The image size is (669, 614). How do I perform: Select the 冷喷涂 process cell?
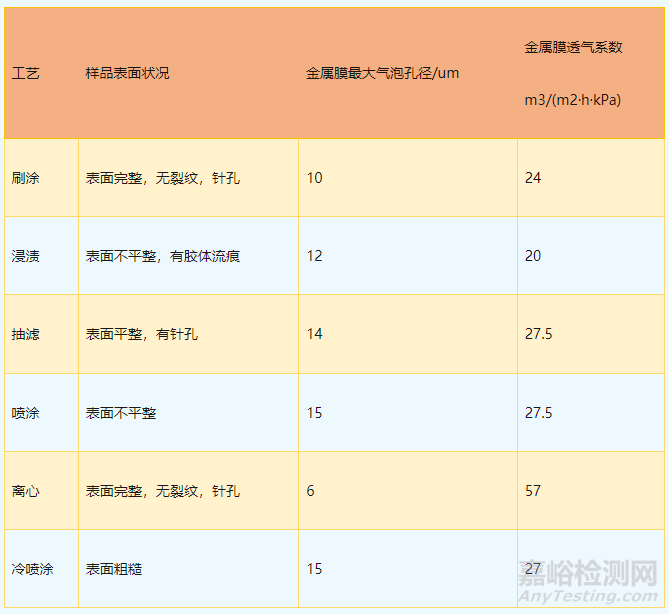[x=33, y=569]
